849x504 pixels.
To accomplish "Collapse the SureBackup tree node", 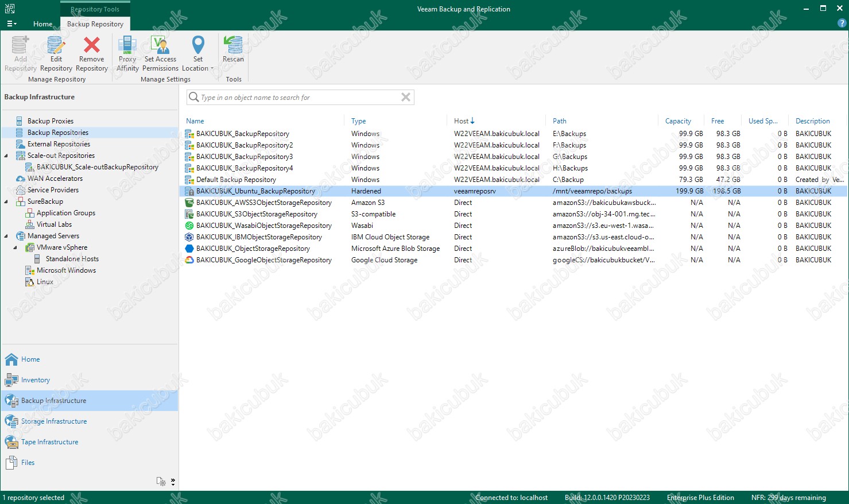I will pos(6,201).
